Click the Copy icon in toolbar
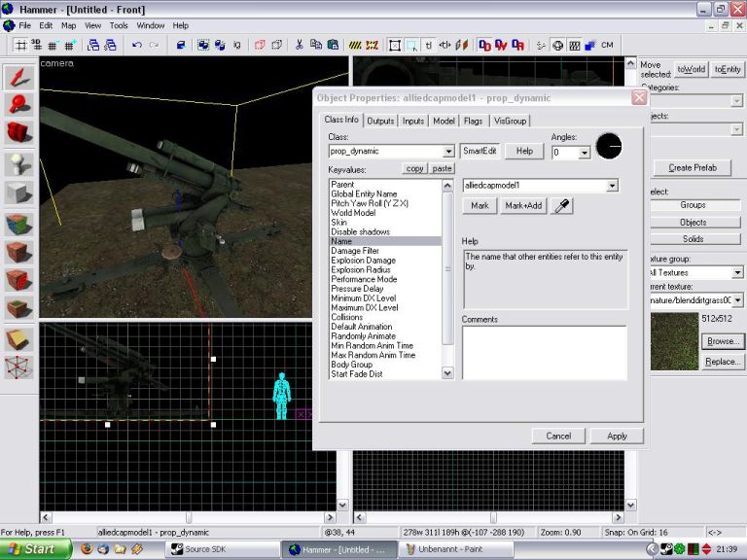Image resolution: width=747 pixels, height=560 pixels. click(x=316, y=46)
